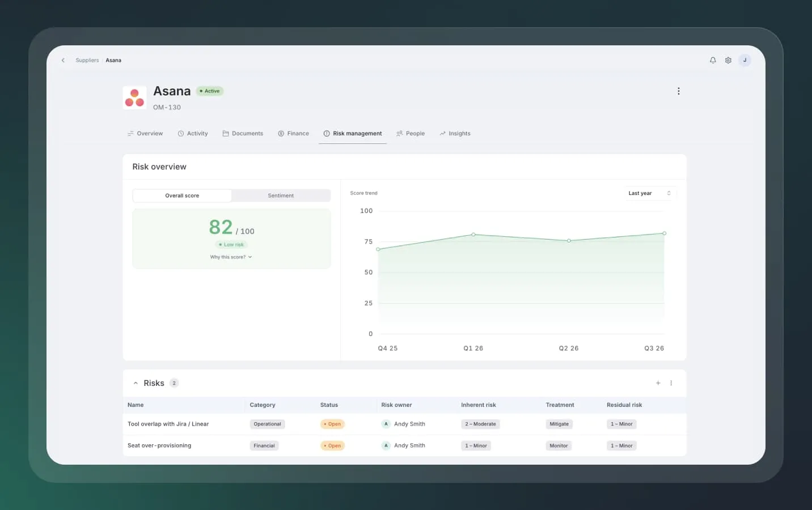The image size is (812, 510).
Task: Open the Activity tab
Action: 193,134
